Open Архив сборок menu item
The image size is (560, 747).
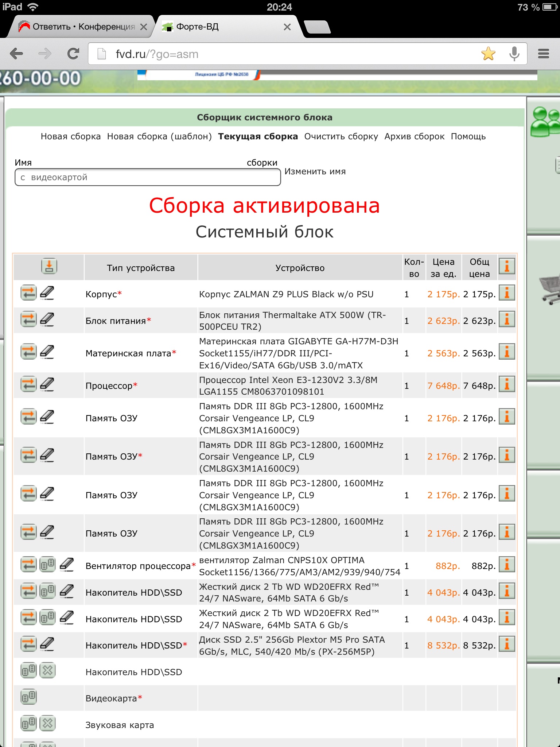(415, 136)
